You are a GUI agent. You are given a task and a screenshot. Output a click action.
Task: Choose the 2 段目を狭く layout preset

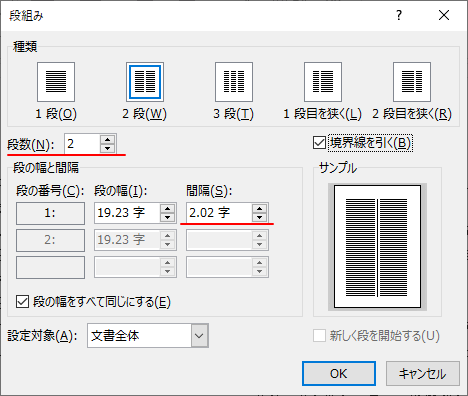(412, 82)
